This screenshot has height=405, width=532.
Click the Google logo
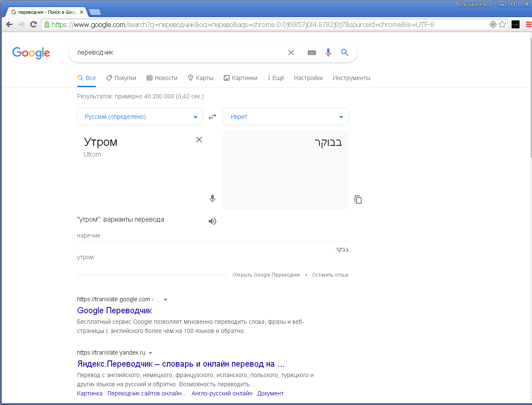pyautogui.click(x=31, y=53)
